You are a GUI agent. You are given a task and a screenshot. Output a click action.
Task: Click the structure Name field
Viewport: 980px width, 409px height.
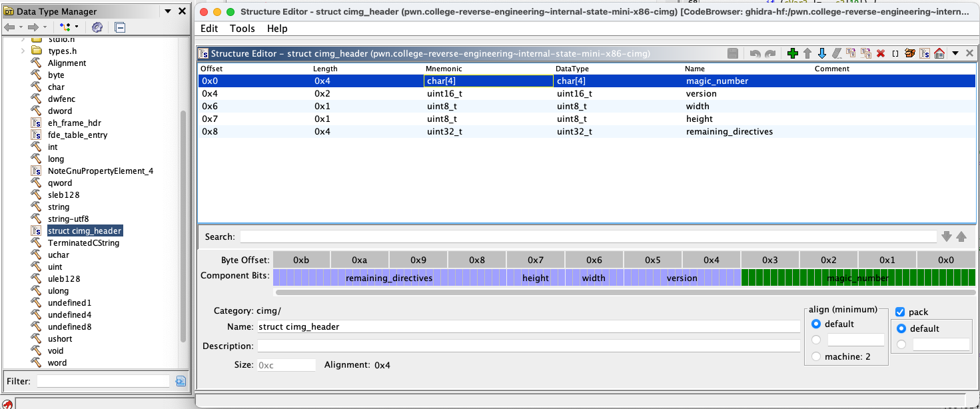coord(528,326)
